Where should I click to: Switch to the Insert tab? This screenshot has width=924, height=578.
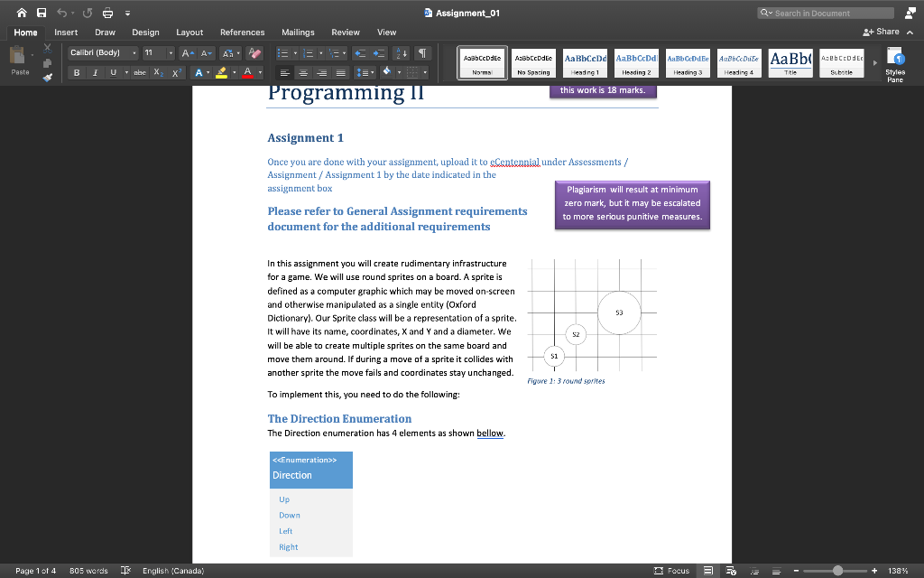click(x=66, y=33)
